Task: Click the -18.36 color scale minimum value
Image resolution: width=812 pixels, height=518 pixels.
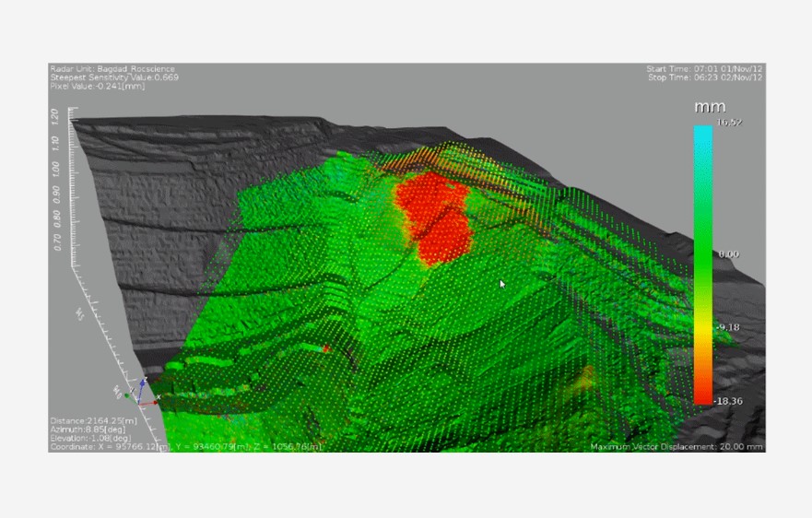Action: click(728, 401)
